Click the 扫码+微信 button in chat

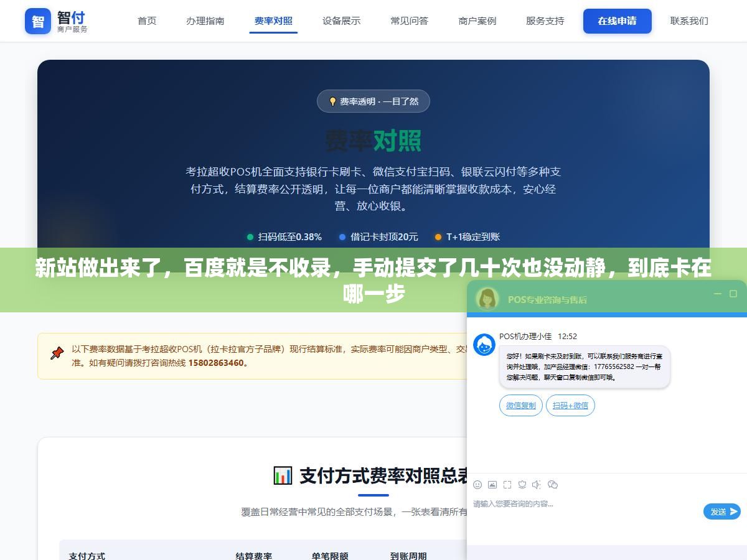pyautogui.click(x=570, y=406)
